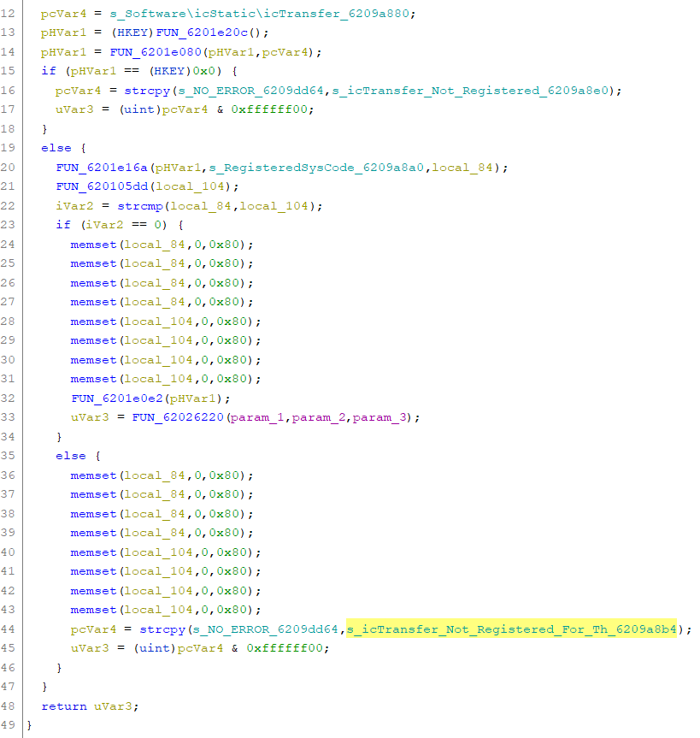
Task: Click line number 49 in the gutter
Action: (10, 725)
